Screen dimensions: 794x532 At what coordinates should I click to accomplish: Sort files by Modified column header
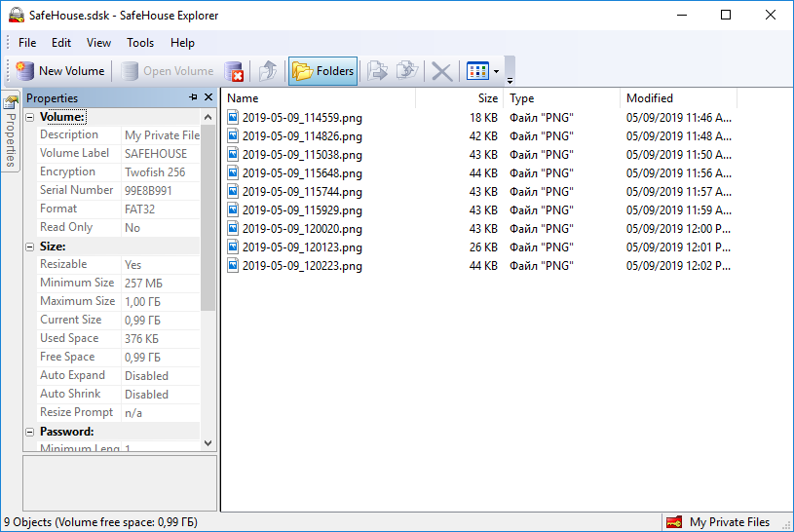pyautogui.click(x=677, y=98)
